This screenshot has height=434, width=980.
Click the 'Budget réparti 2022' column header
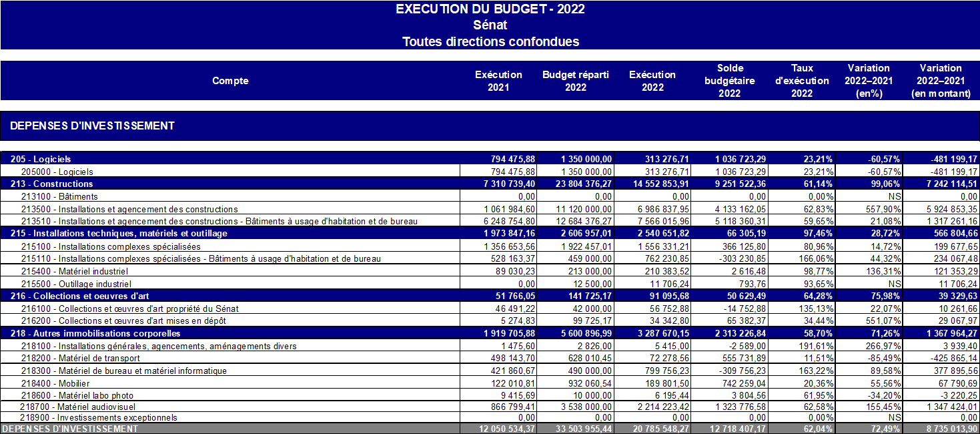576,81
